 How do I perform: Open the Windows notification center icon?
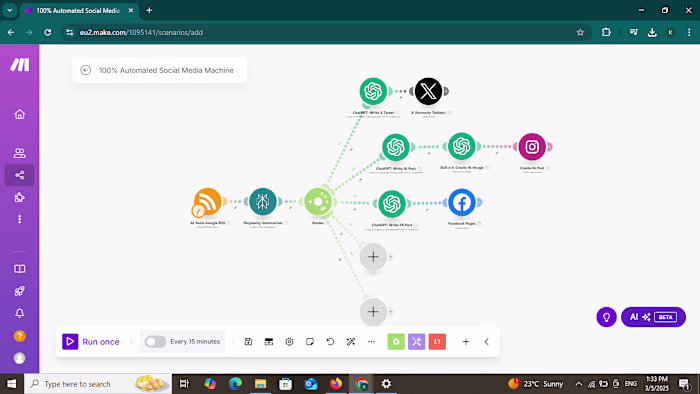pyautogui.click(x=684, y=384)
